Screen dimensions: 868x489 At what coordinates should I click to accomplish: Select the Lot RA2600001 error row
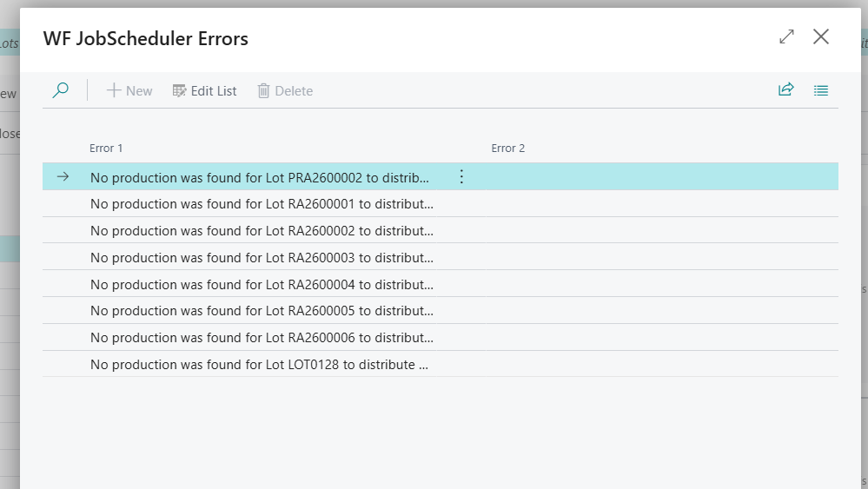pyautogui.click(x=261, y=204)
